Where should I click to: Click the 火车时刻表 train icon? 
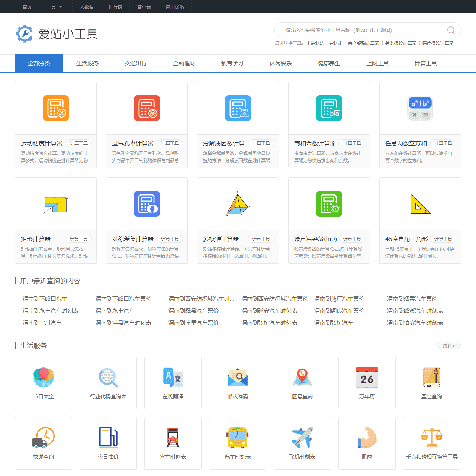coord(173,437)
